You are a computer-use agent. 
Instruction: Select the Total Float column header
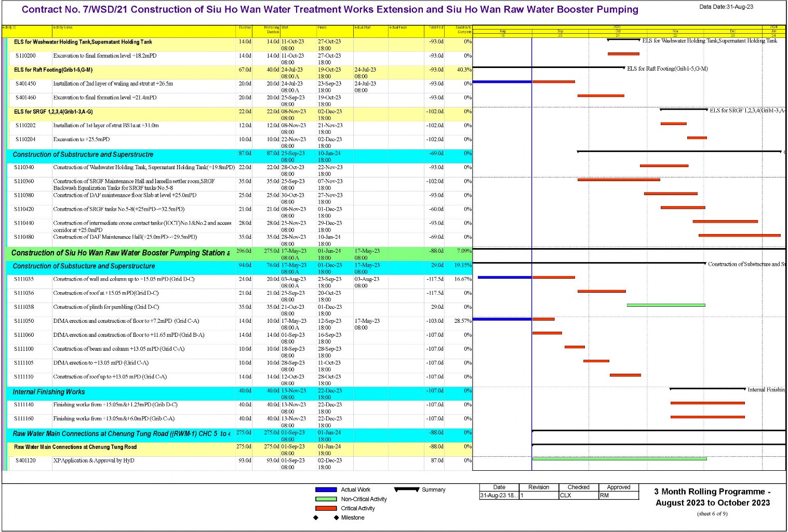pos(434,31)
